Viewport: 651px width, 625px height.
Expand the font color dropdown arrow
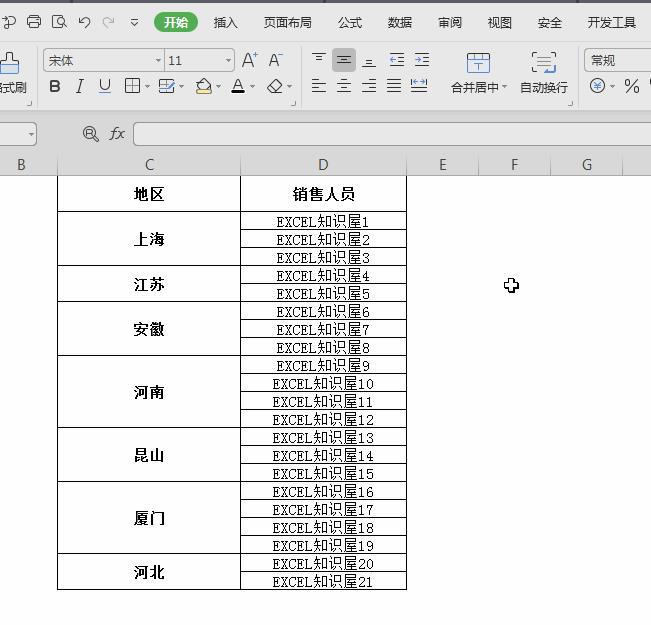click(252, 87)
